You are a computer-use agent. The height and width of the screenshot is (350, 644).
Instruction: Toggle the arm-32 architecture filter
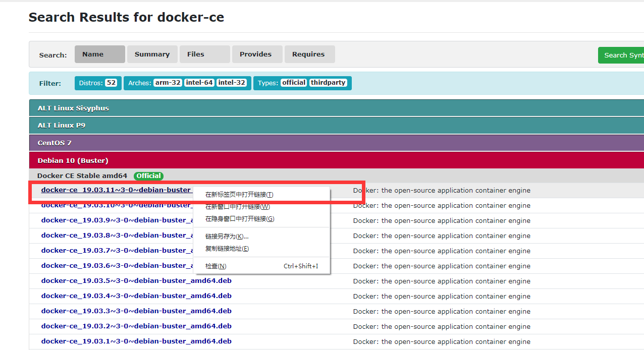pos(167,83)
